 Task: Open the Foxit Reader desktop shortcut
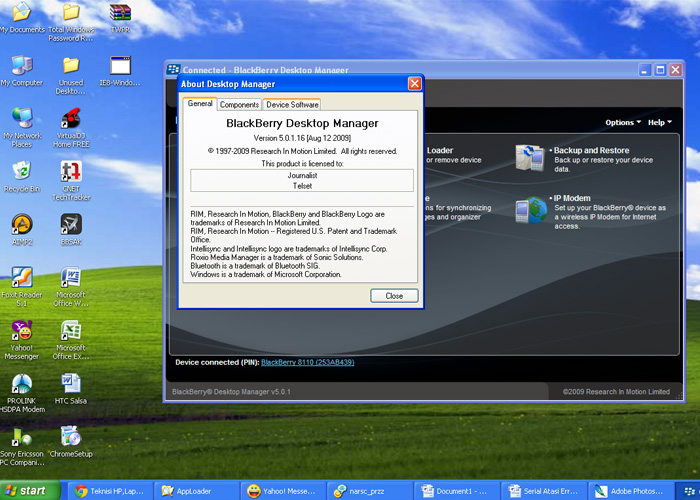[21, 277]
